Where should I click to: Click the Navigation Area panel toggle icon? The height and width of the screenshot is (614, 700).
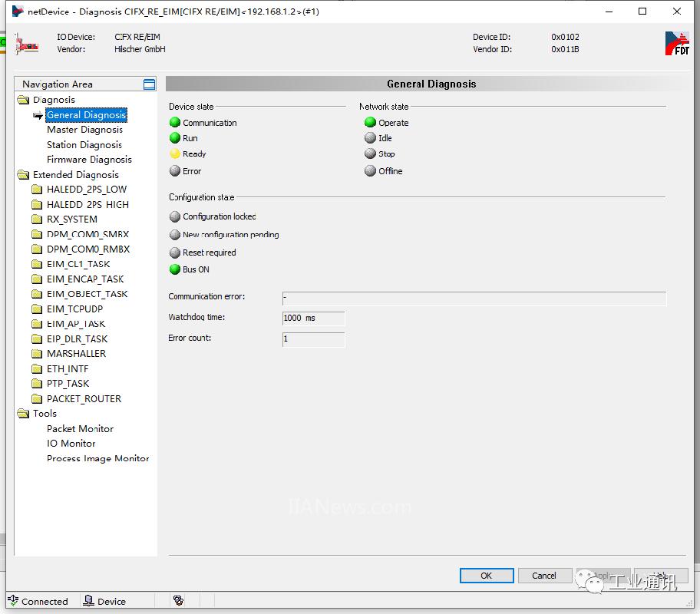149,84
